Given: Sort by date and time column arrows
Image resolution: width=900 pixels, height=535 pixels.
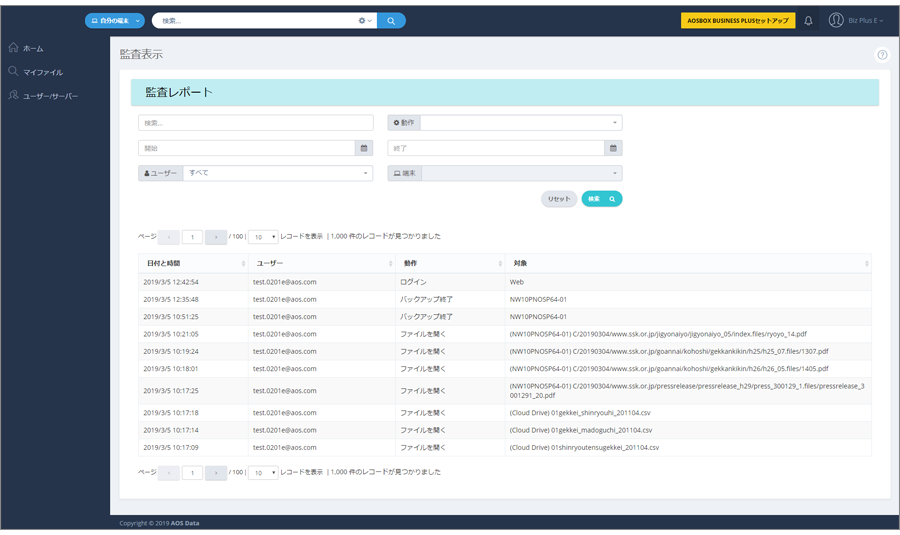Looking at the screenshot, I should 243,263.
